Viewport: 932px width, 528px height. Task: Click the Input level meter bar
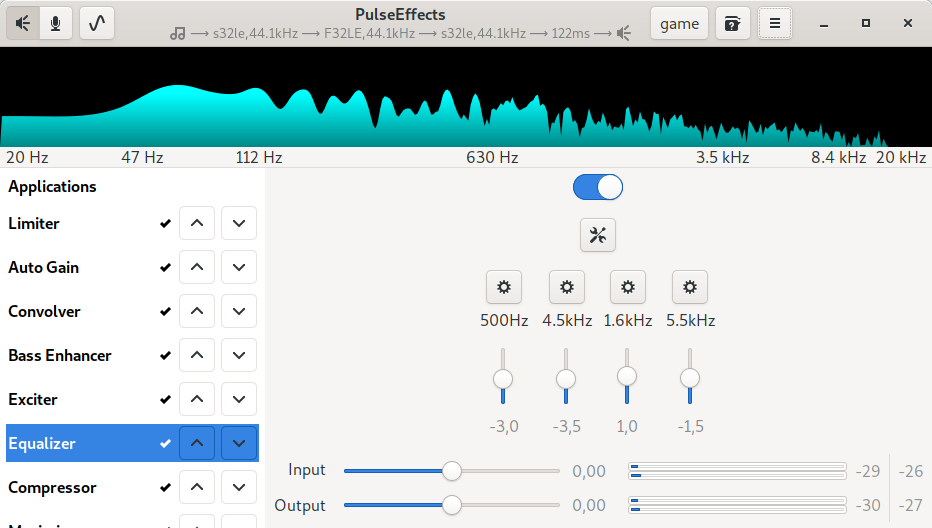coord(738,471)
